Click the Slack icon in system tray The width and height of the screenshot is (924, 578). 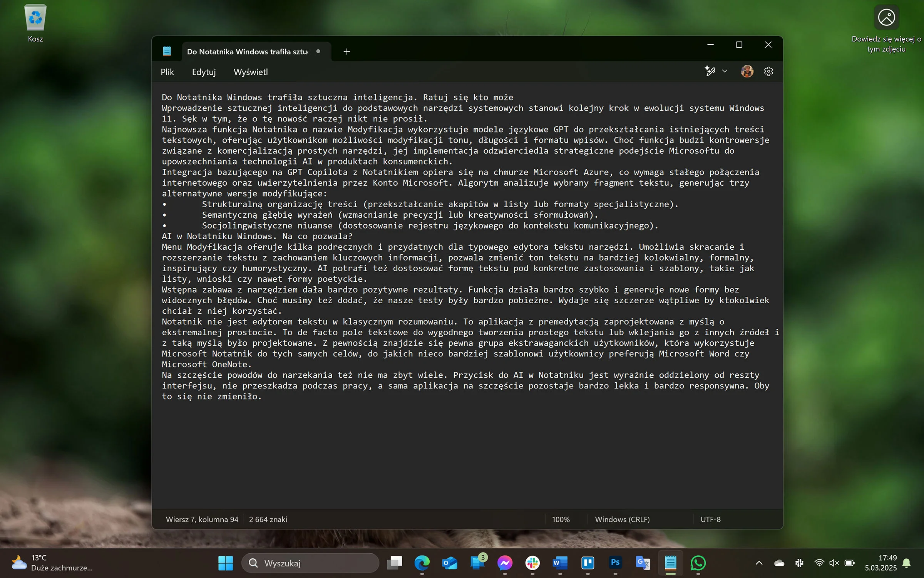pyautogui.click(x=799, y=563)
